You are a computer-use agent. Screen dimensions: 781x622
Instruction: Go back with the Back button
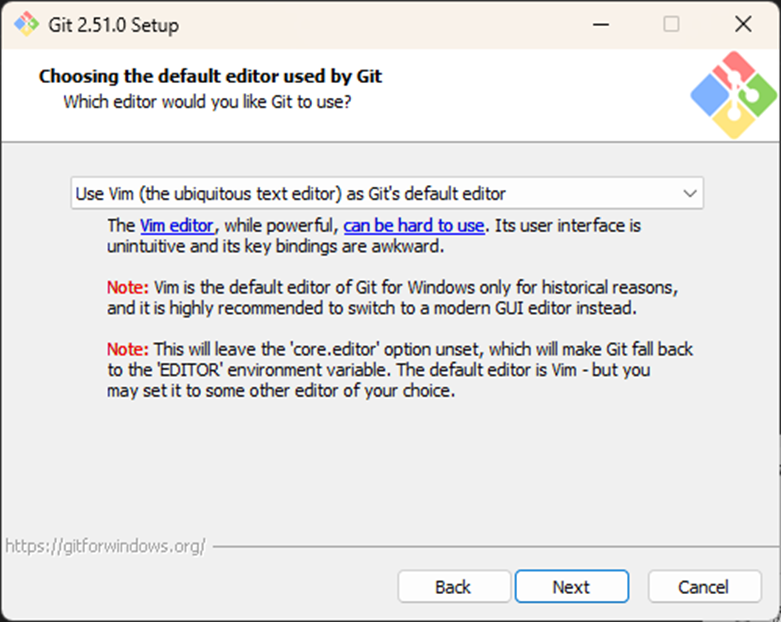[452, 587]
